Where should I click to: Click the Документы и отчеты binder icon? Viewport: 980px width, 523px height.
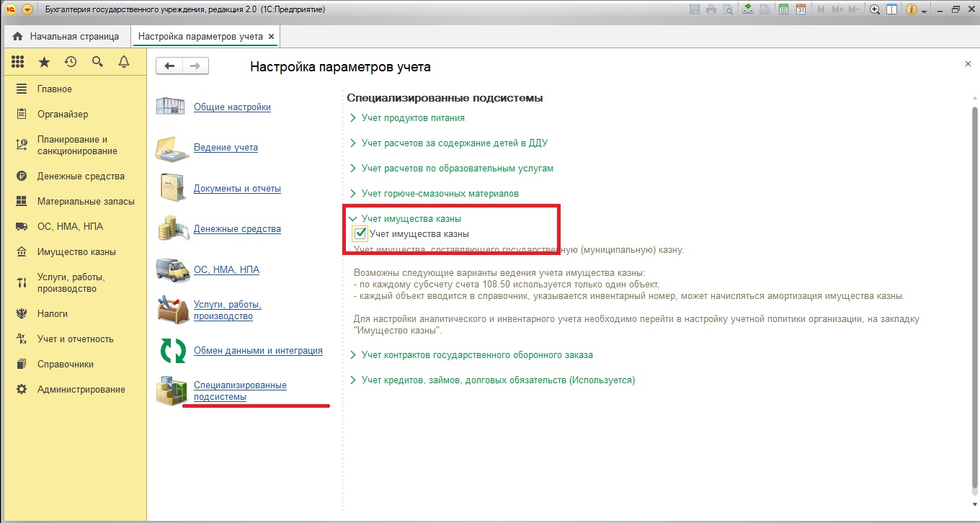tap(171, 189)
